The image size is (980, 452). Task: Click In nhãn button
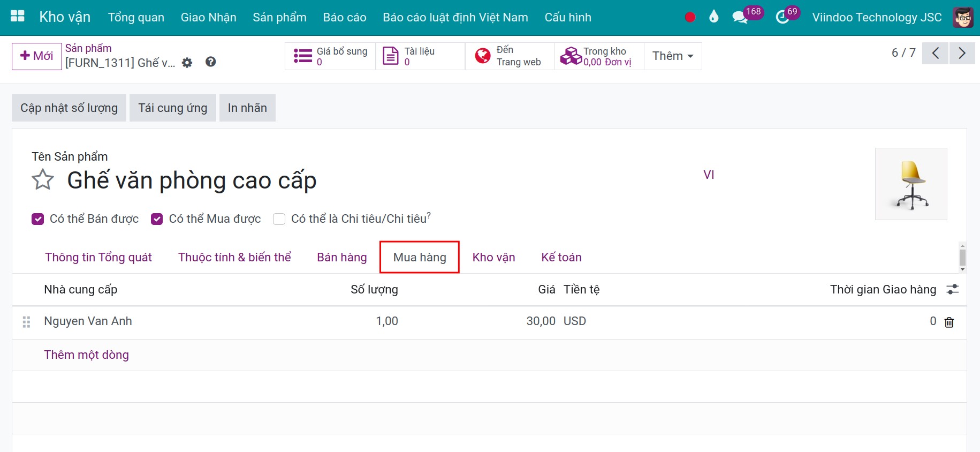click(247, 108)
